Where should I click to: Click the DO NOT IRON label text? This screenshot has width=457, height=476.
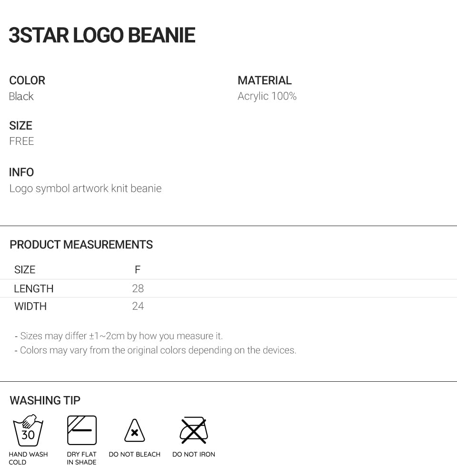[x=194, y=455]
